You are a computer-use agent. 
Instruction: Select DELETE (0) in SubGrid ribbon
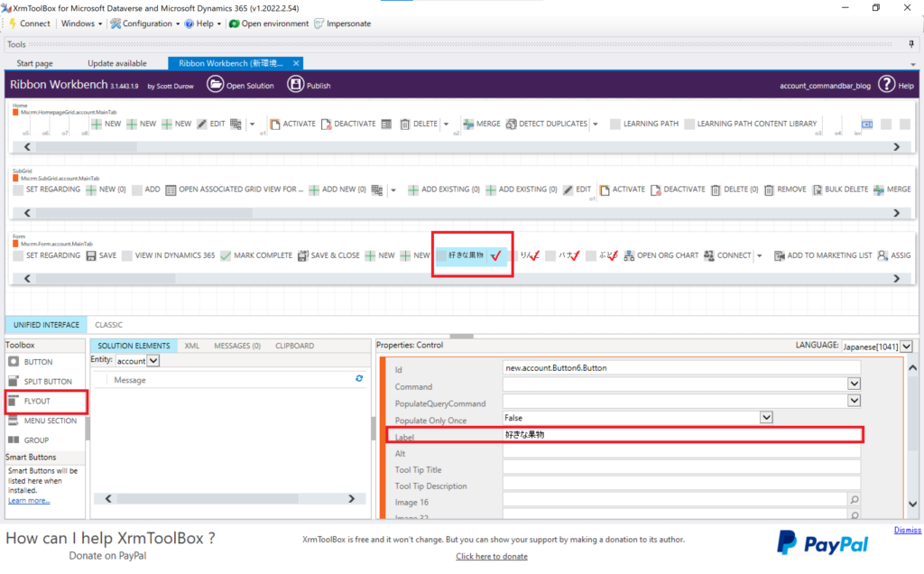735,190
